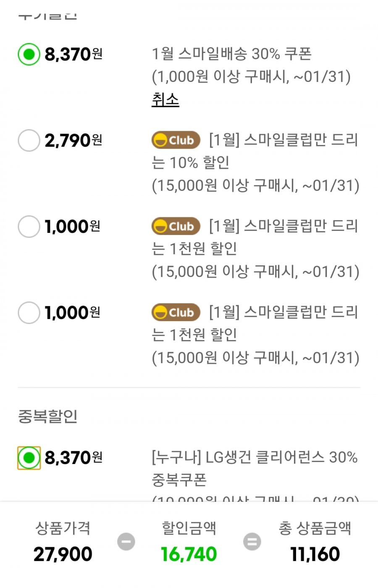Tap the 1월 스마일배송 30% 쿠폰 description
This screenshot has height=588, width=378.
click(231, 54)
